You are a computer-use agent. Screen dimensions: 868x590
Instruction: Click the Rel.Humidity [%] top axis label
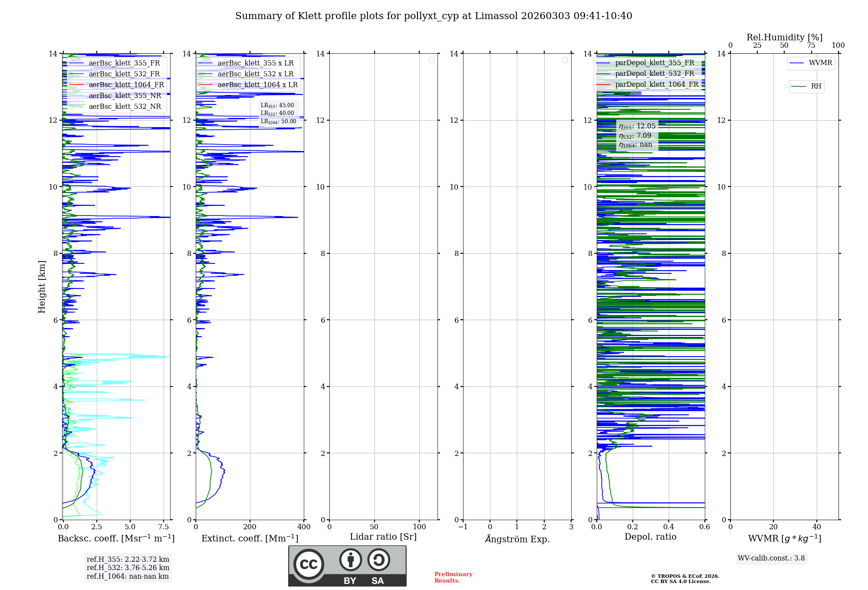(x=784, y=37)
